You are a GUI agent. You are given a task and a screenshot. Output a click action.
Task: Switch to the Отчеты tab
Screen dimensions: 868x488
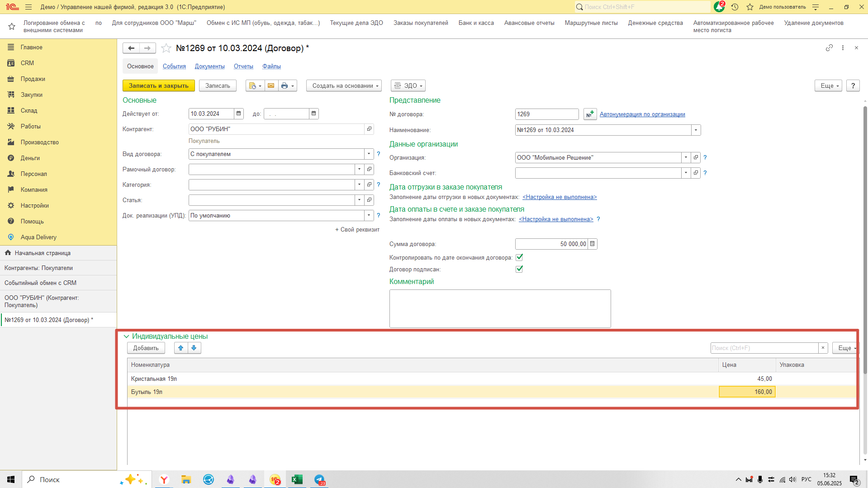(x=243, y=66)
